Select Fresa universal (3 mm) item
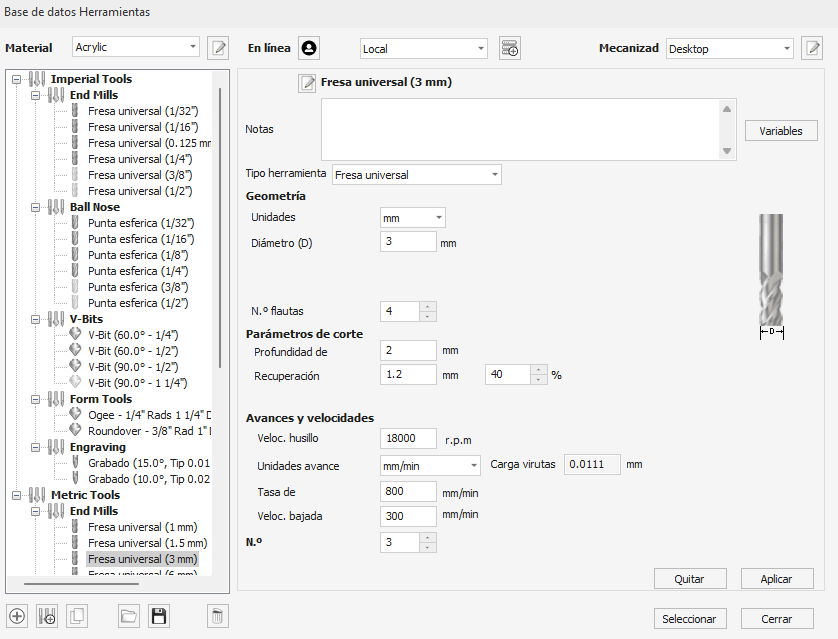Viewport: 838px width, 639px height. [143, 559]
